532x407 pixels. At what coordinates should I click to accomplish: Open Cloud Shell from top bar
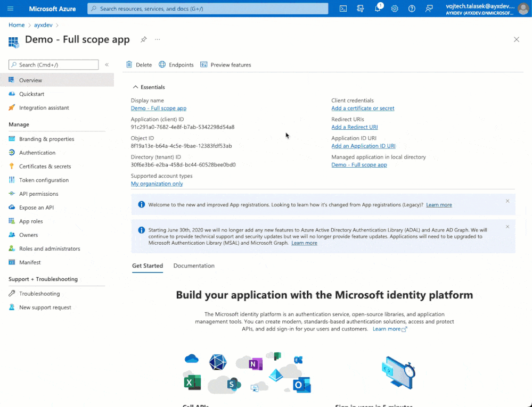click(x=343, y=9)
